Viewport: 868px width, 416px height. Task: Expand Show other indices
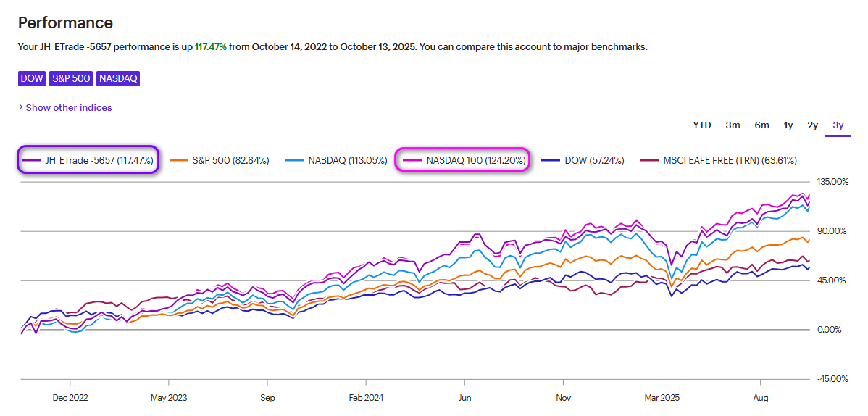click(x=69, y=107)
